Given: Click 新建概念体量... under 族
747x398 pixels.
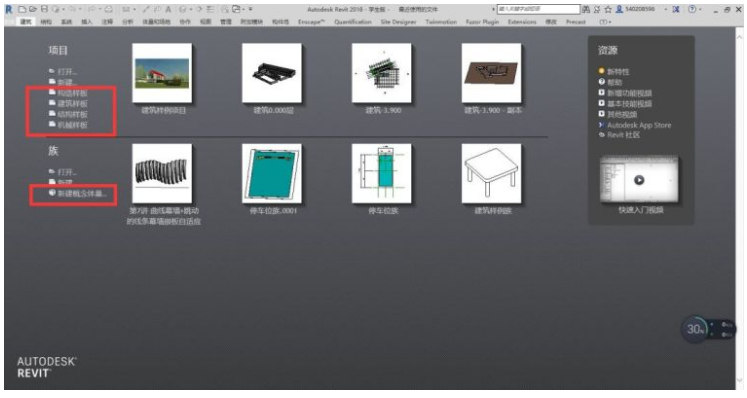Looking at the screenshot, I should point(77,194).
